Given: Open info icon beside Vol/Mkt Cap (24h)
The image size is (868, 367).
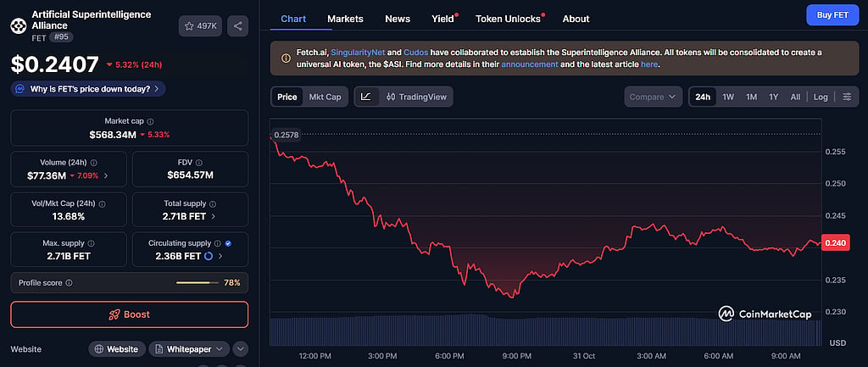Looking at the screenshot, I should [102, 203].
